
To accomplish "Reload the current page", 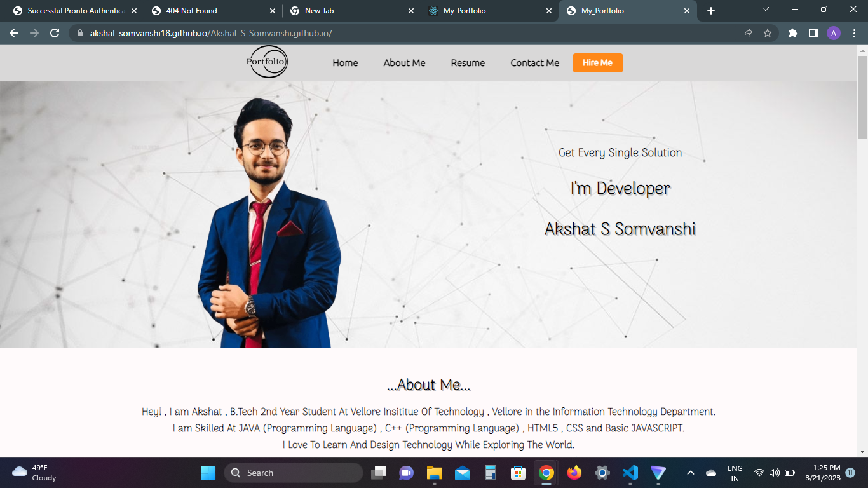I will coord(56,32).
